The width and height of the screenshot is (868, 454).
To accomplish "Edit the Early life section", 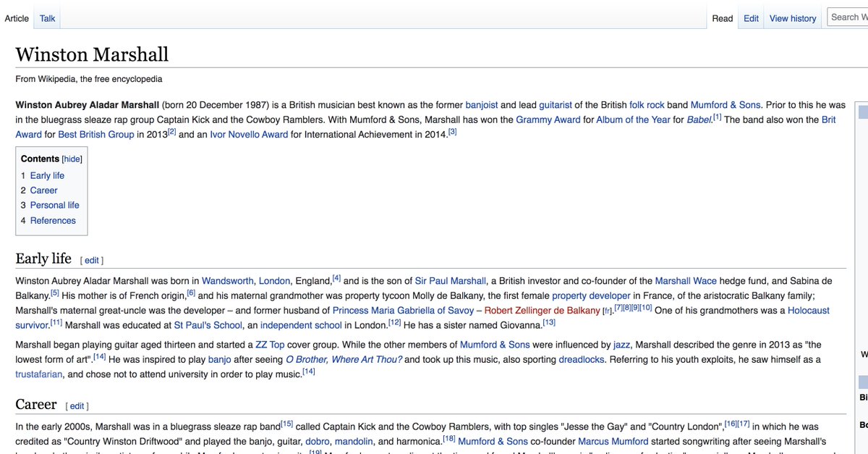I will (92, 261).
